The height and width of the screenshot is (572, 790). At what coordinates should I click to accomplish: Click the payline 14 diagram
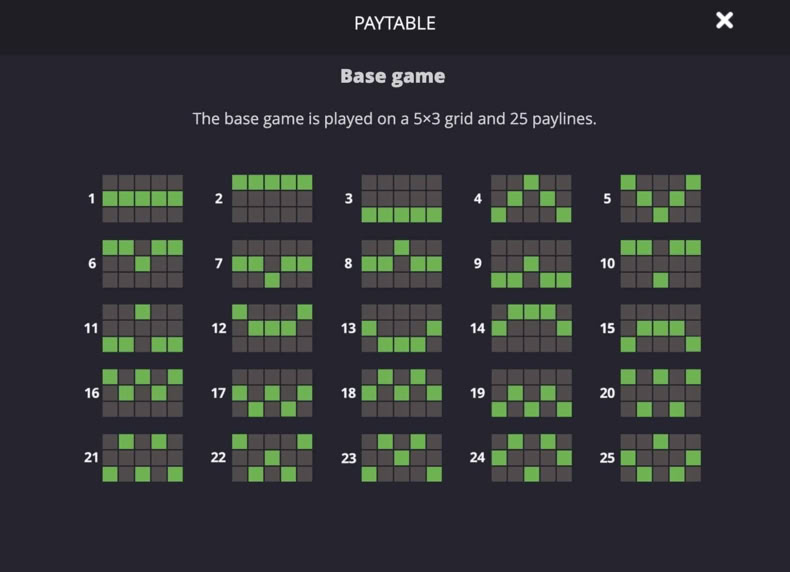click(x=531, y=328)
